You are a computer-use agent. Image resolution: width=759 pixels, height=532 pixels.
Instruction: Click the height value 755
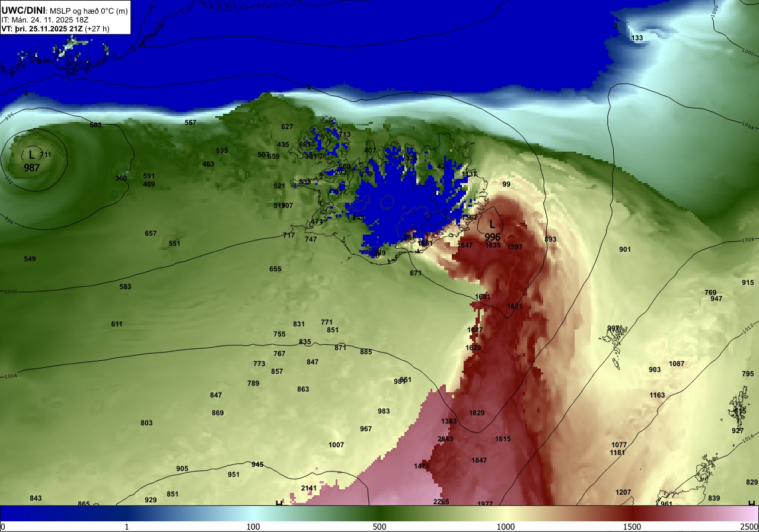pyautogui.click(x=279, y=334)
